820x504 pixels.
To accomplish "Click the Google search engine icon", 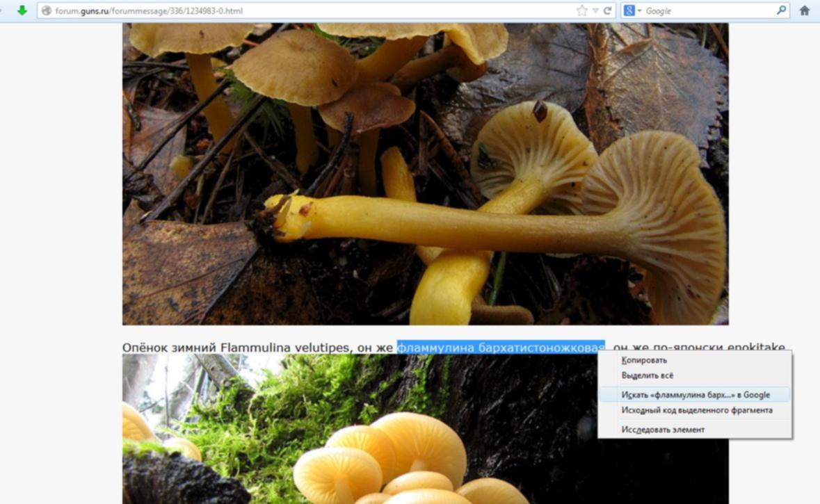I will tap(629, 10).
